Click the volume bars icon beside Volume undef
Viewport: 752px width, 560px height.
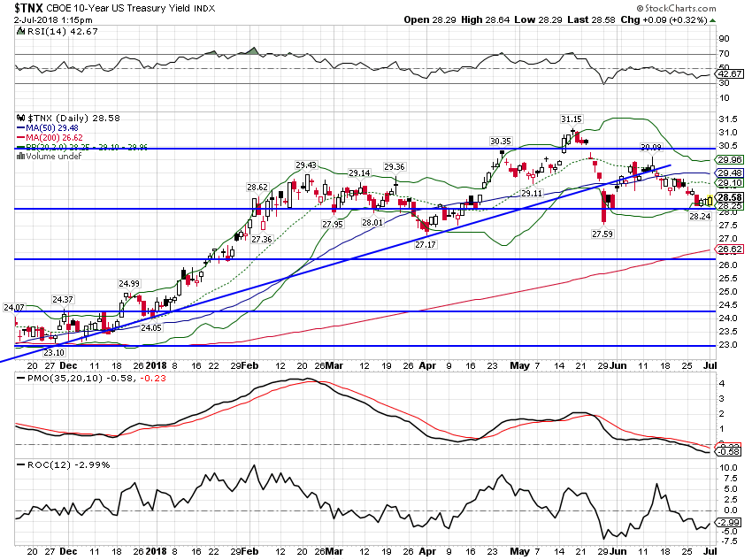click(x=20, y=156)
